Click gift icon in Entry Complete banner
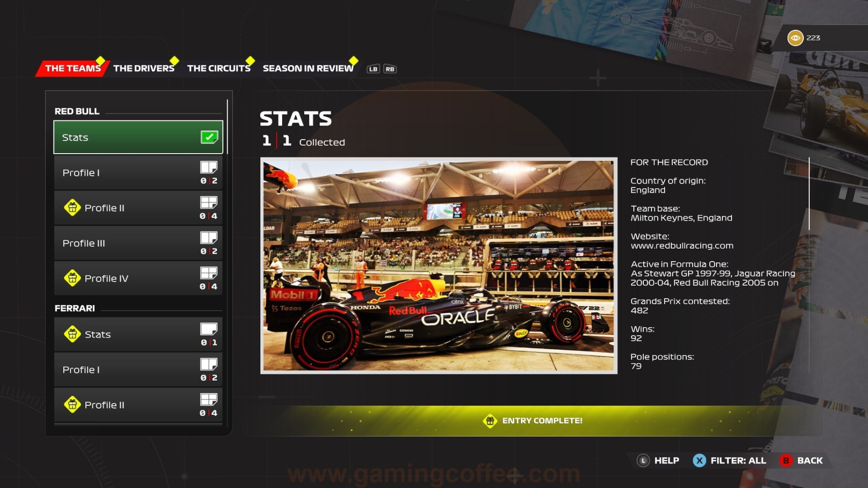 point(490,421)
